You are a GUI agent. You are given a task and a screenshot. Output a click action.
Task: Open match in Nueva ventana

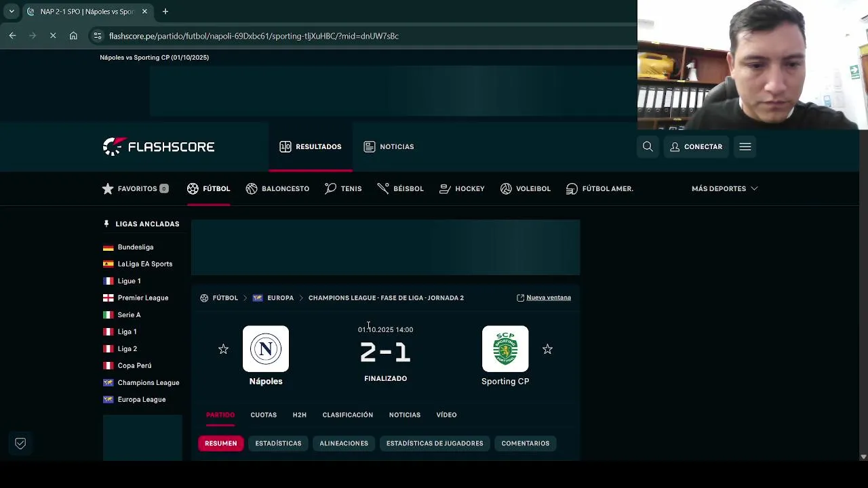544,298
